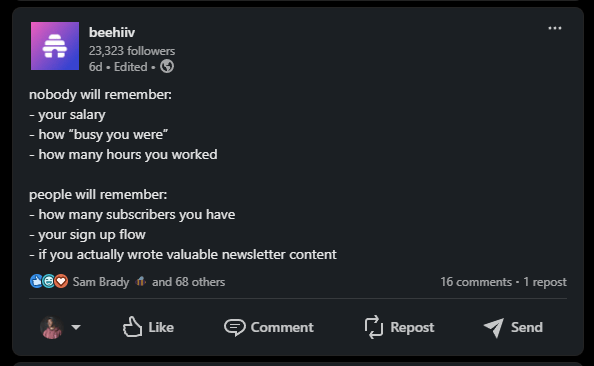The width and height of the screenshot is (594, 366).
Task: Open the beehiiv company logo
Action: tap(55, 46)
